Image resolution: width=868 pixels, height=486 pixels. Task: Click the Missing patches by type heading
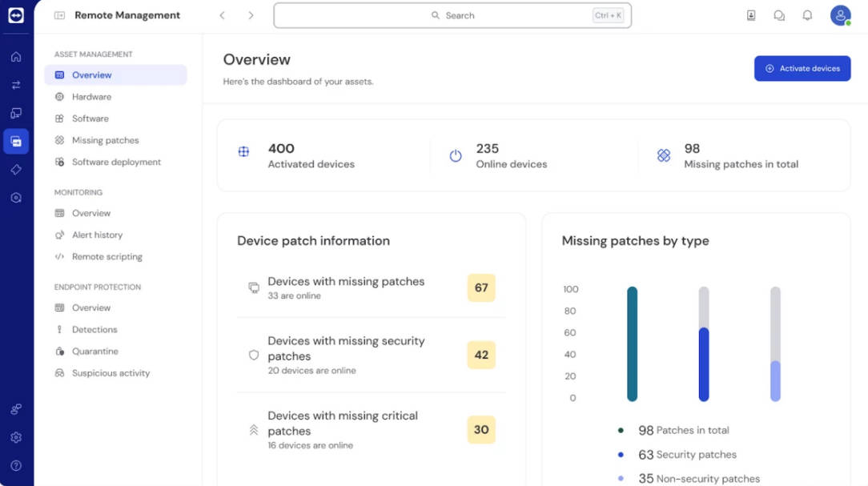[636, 241]
